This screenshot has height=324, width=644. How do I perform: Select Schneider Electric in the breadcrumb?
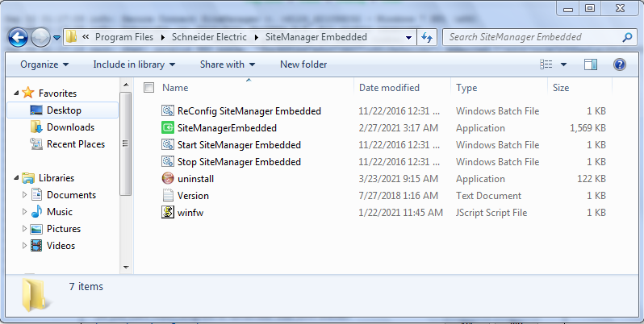209,37
